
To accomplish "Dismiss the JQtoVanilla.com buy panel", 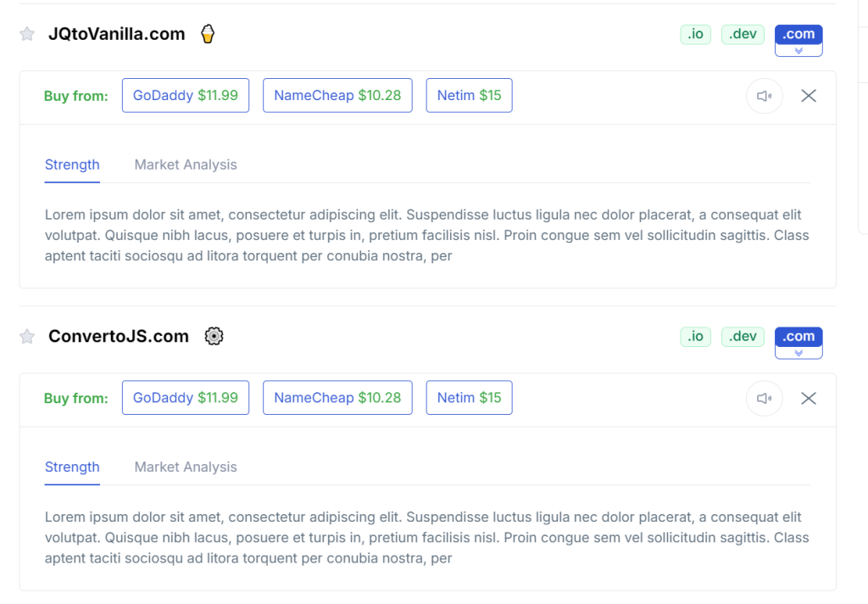I will point(808,95).
